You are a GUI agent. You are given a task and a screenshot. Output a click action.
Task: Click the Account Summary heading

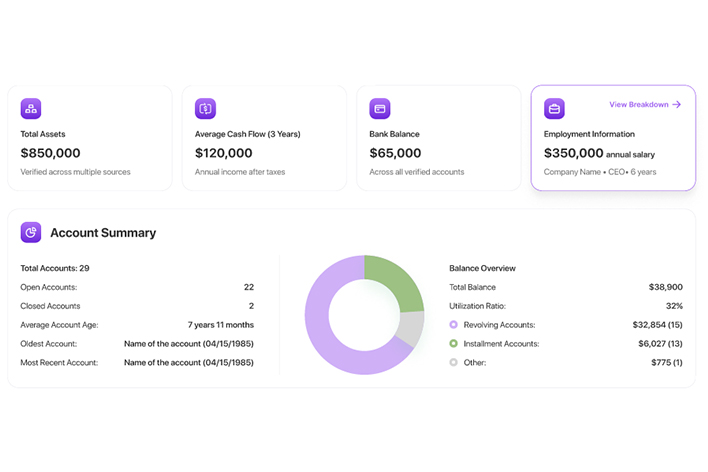coord(103,233)
